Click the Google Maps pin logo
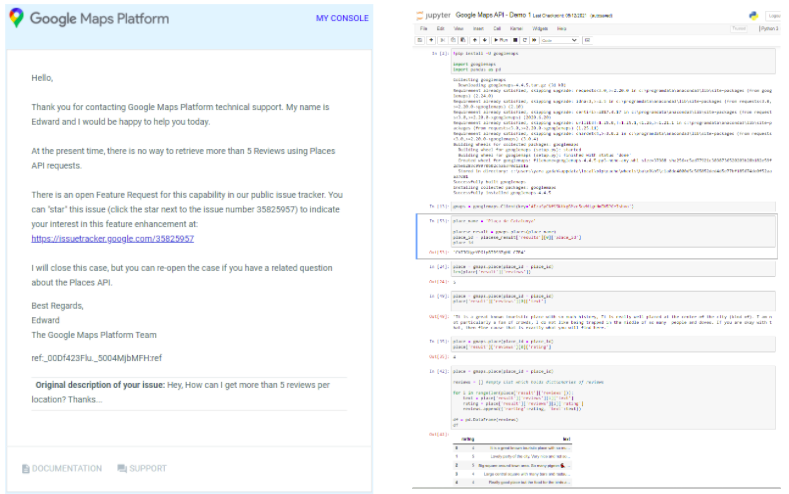The image size is (789, 494). coord(17,18)
